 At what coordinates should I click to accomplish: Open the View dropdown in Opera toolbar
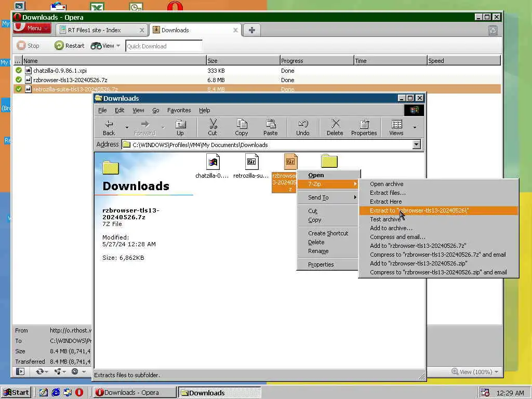coord(105,46)
